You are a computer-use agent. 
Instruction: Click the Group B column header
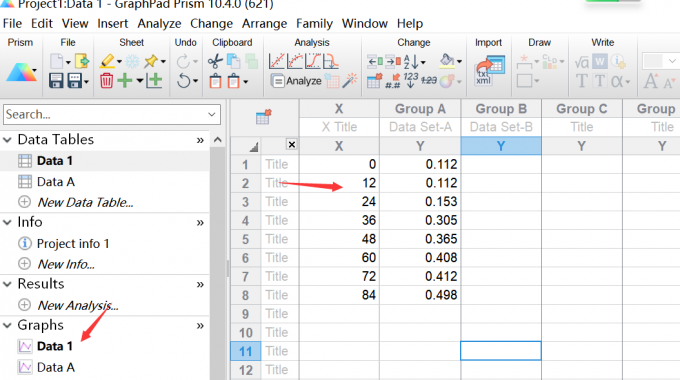tap(501, 109)
